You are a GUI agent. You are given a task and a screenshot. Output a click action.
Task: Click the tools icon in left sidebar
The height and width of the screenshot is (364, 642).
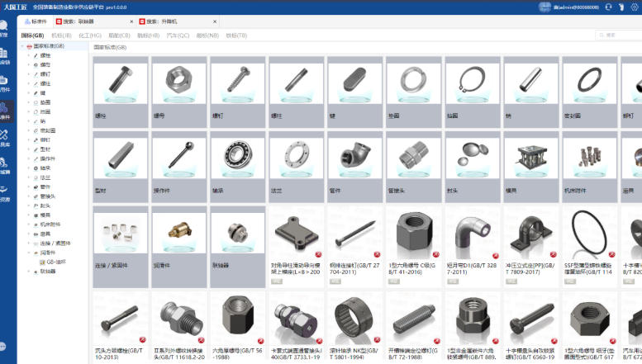(4, 136)
